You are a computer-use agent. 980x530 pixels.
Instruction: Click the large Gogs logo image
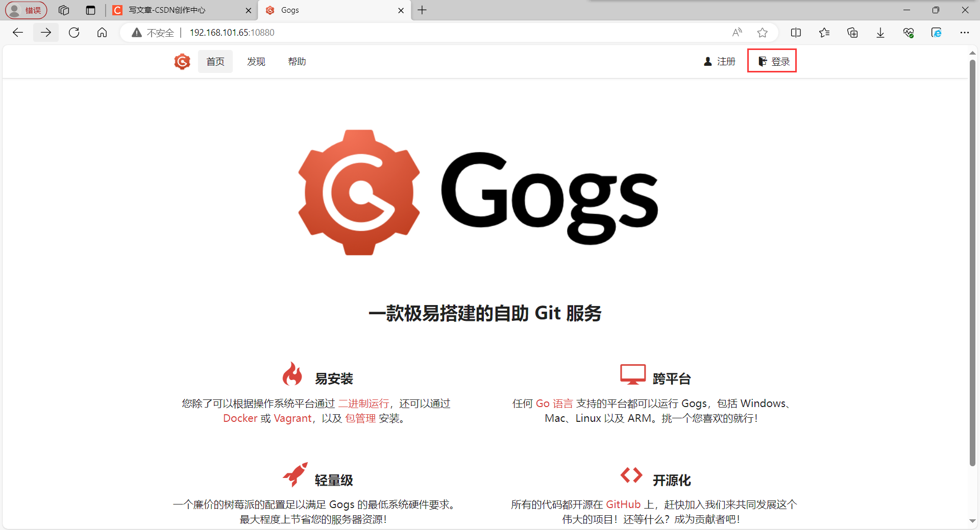coord(478,192)
